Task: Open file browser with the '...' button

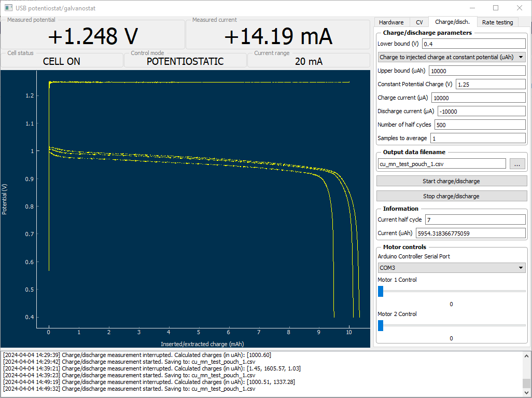Action: point(518,164)
